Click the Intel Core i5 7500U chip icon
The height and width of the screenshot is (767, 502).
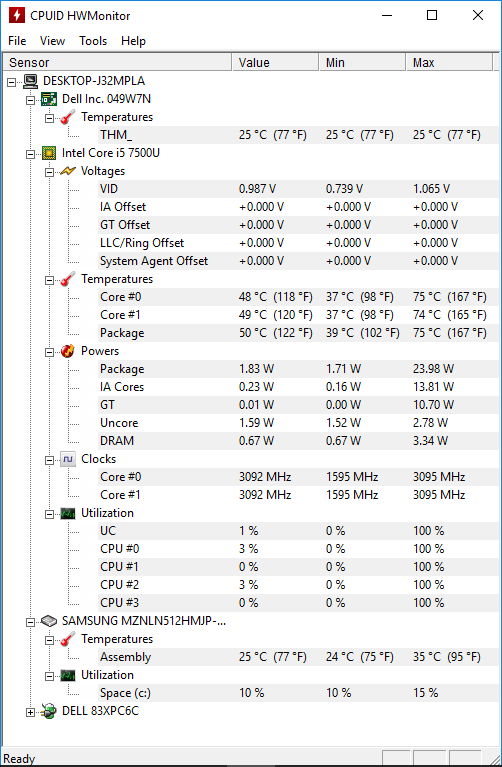tap(48, 153)
